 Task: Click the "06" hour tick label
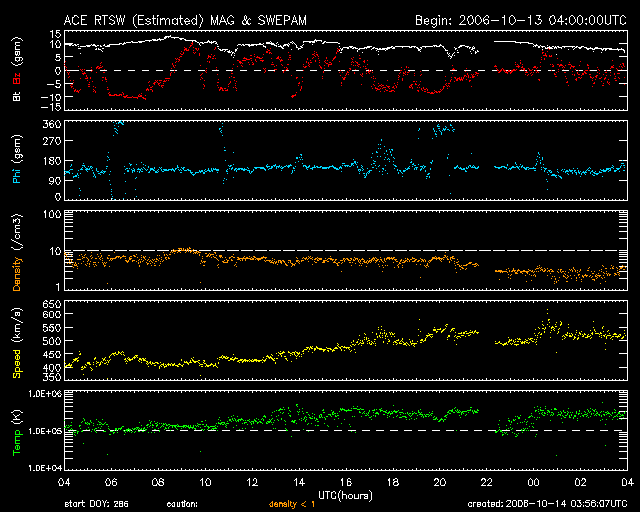tap(111, 482)
